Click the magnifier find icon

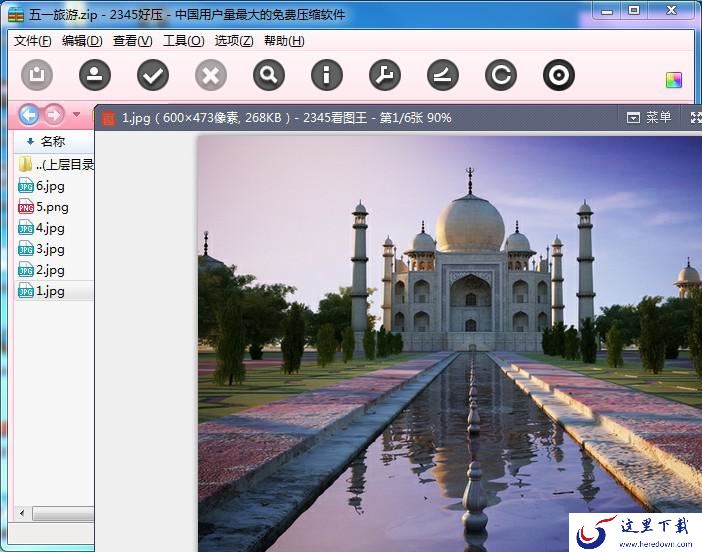[x=269, y=75]
